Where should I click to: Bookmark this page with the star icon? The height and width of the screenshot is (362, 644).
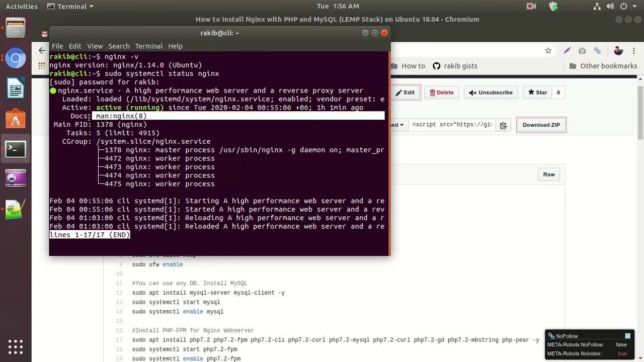coord(548,50)
